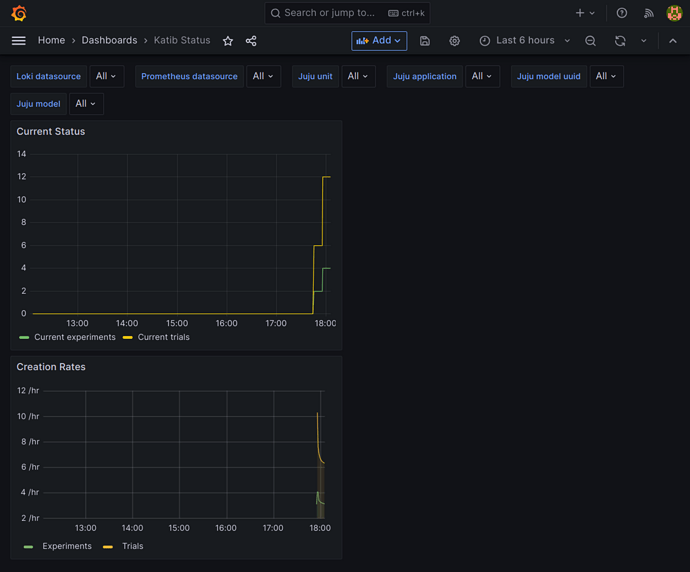Refresh the dashboard
The height and width of the screenshot is (572, 690).
click(620, 41)
